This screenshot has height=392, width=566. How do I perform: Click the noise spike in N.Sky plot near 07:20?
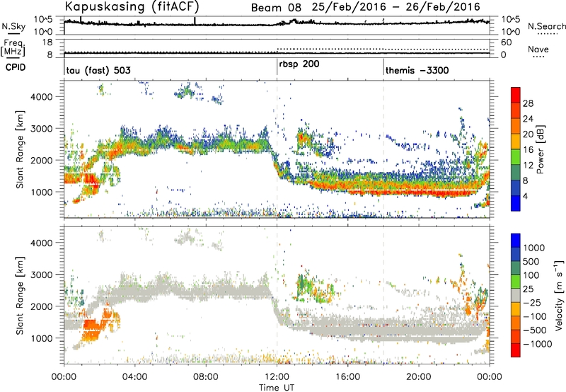pos(195,21)
